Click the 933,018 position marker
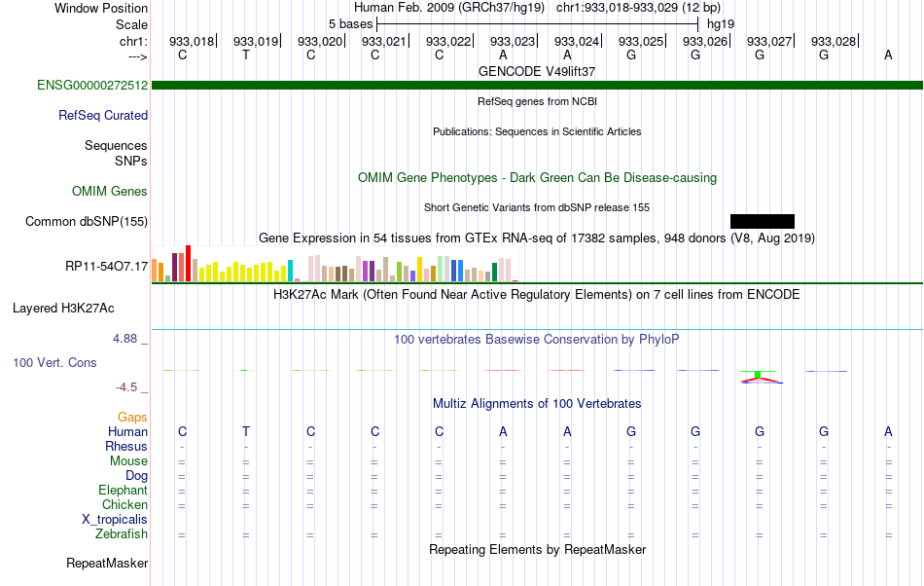 pyautogui.click(x=193, y=41)
